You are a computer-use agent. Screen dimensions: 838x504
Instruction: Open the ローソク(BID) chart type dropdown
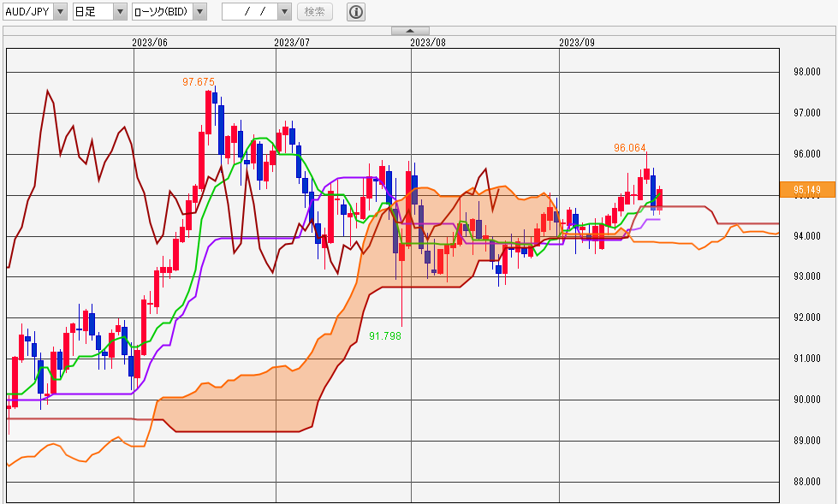tap(200, 12)
